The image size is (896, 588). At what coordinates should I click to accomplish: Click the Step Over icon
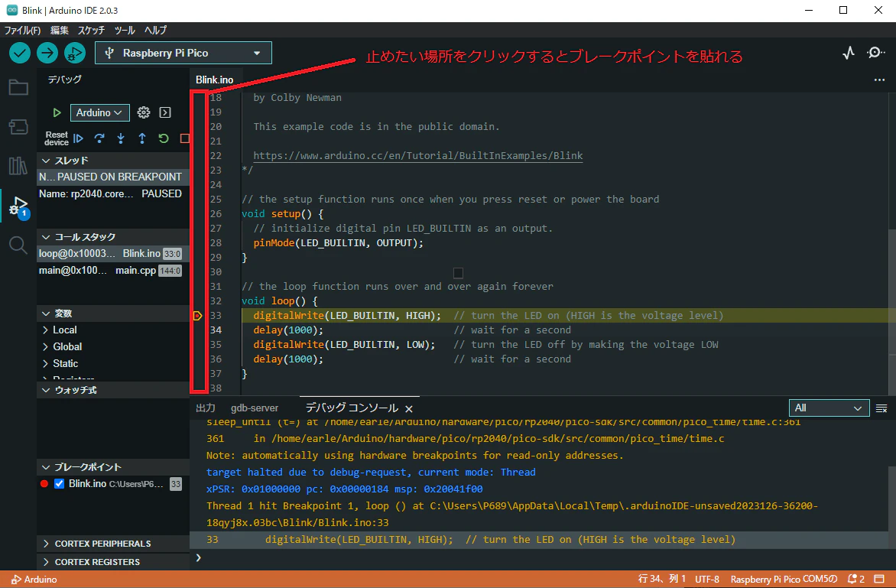[99, 138]
